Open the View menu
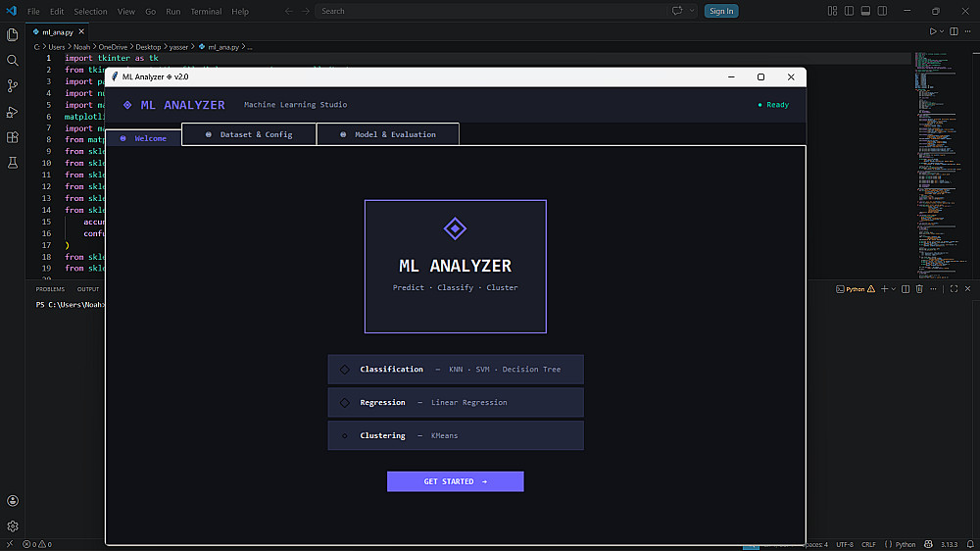The width and height of the screenshot is (980, 551). coord(126,11)
